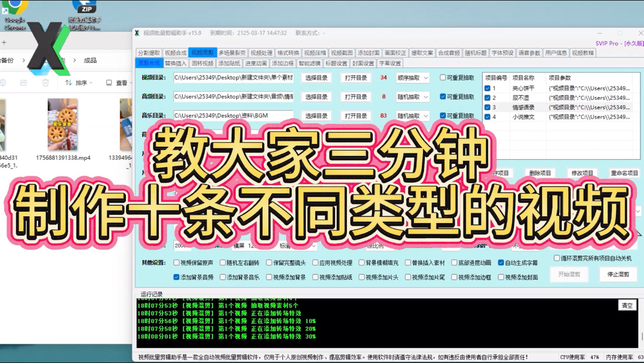This screenshot has height=363, width=644.
Task: Select the 添加贴纸 sub-tab
Action: [229, 63]
